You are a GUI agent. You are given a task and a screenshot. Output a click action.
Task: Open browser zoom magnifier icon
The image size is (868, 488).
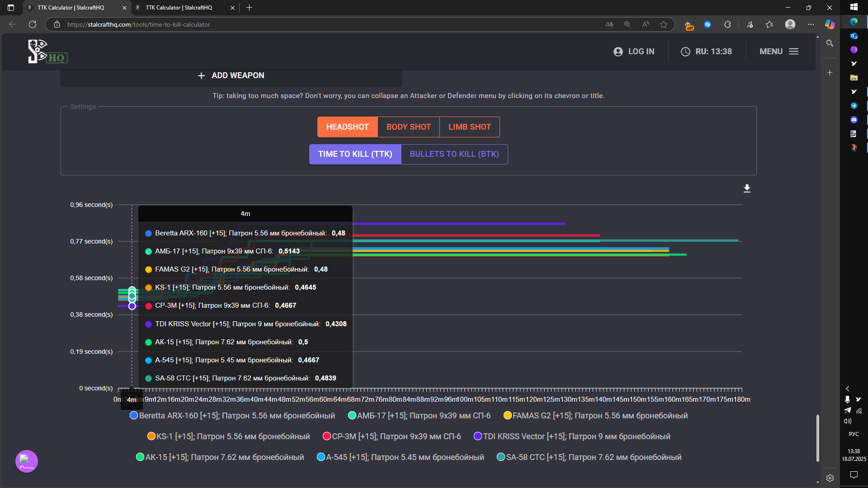coord(627,24)
